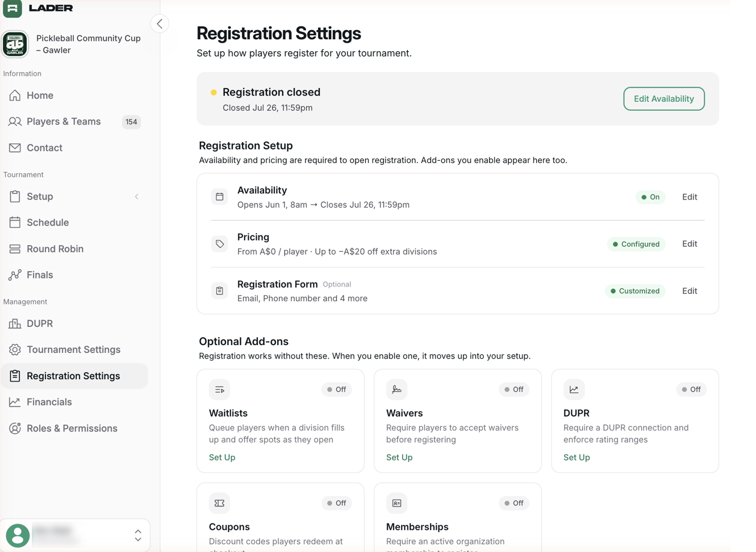The image size is (756, 552).
Task: Click the Players & Teams people icon
Action: tap(15, 122)
